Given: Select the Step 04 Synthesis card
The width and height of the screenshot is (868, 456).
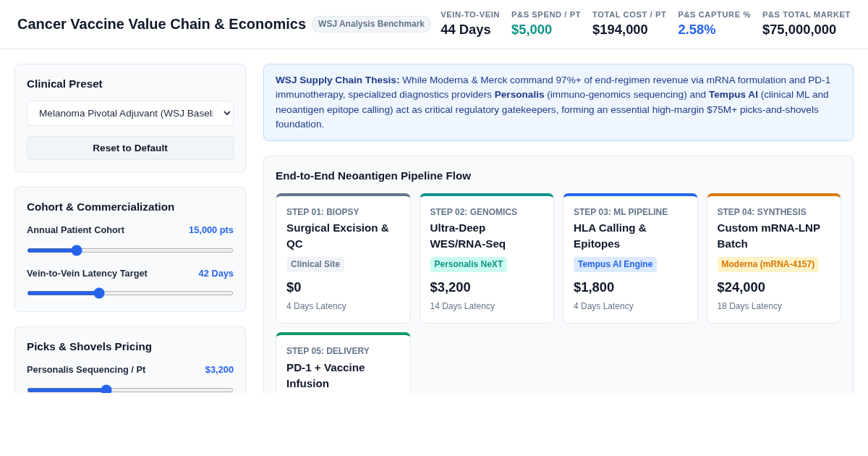Looking at the screenshot, I should pyautogui.click(x=774, y=258).
